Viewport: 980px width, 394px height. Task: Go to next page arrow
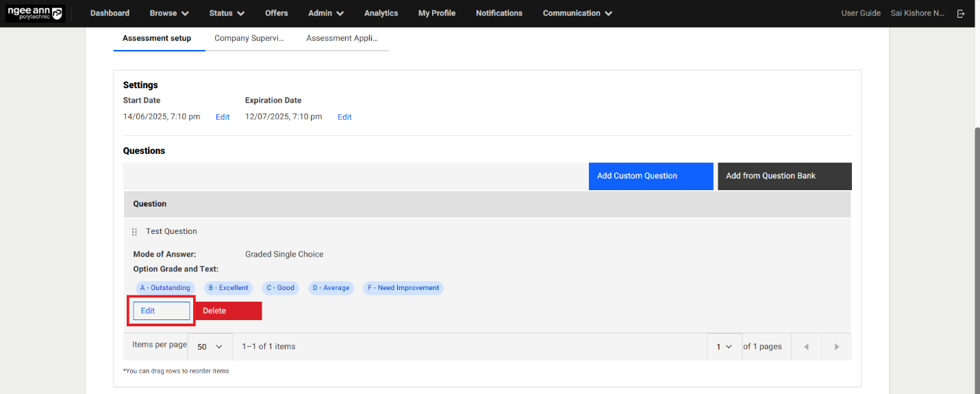click(x=836, y=347)
